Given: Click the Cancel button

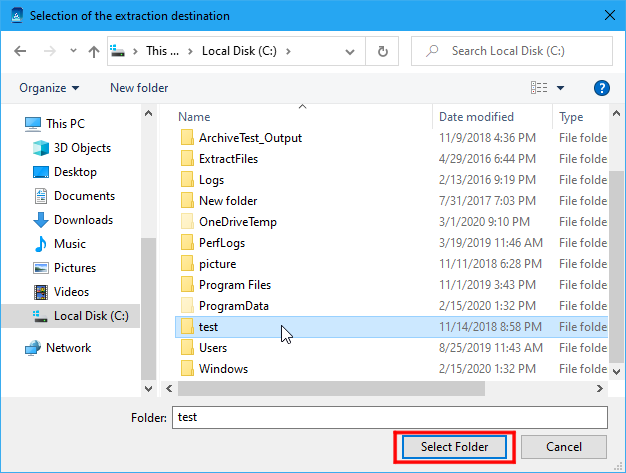Looking at the screenshot, I should pos(564,447).
